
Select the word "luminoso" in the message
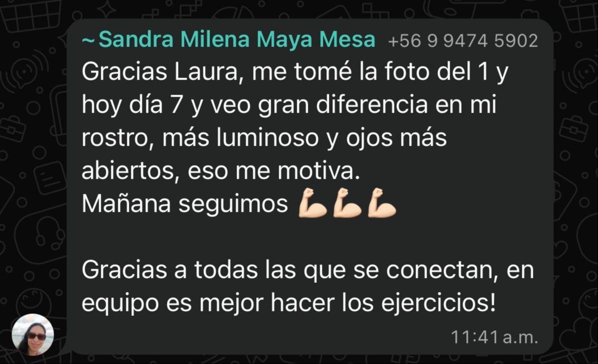(267, 138)
